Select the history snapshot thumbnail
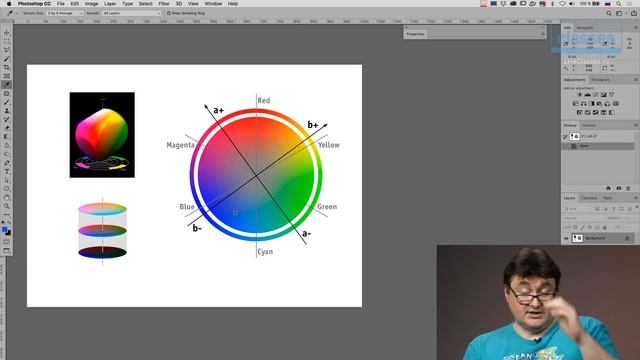640x360 pixels. (574, 136)
